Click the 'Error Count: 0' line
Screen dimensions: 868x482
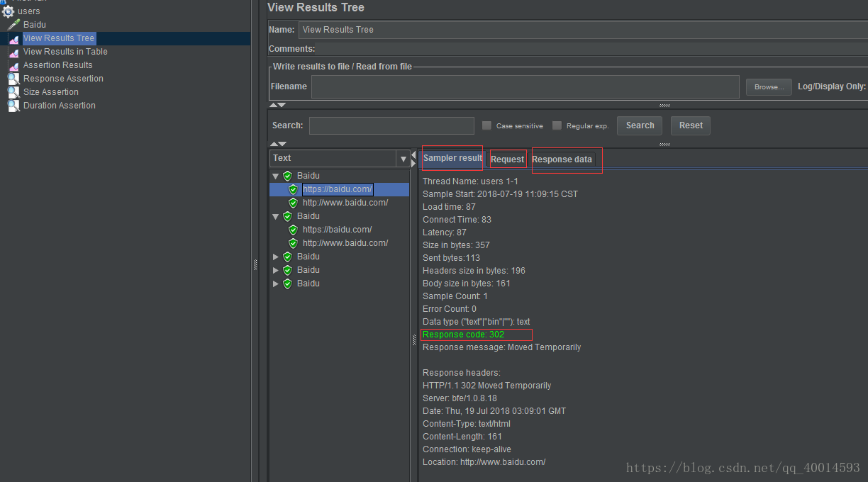click(450, 309)
